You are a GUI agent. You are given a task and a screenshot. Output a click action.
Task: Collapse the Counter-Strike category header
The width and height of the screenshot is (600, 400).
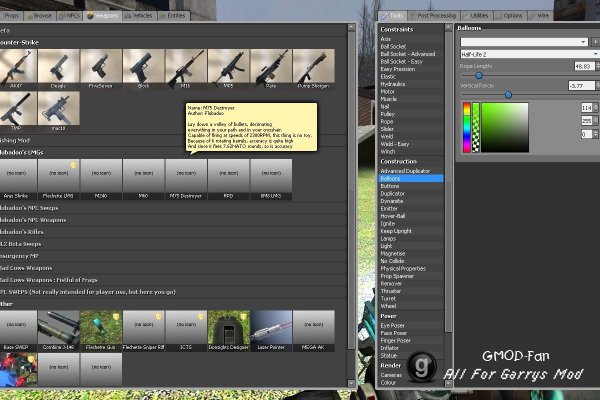coord(173,42)
